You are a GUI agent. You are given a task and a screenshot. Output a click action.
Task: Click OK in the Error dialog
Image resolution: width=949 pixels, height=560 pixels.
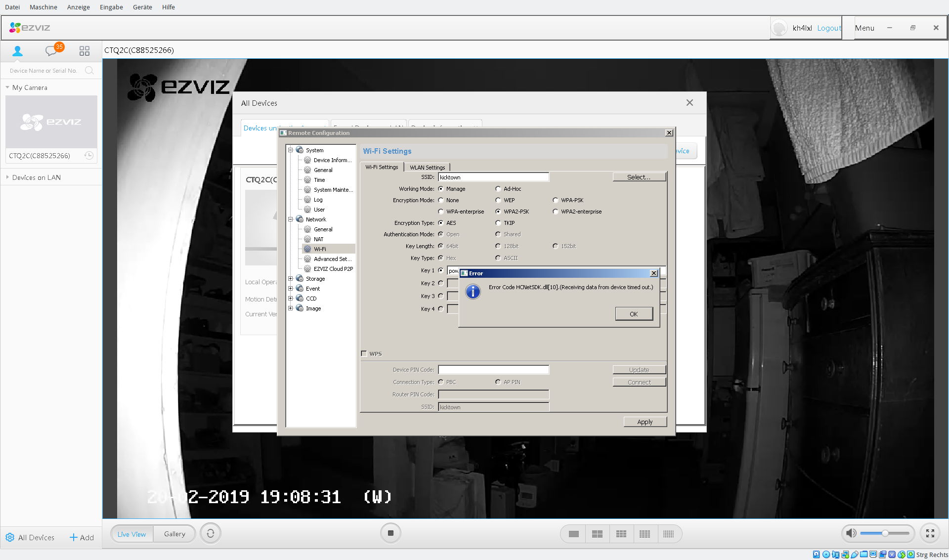point(634,314)
